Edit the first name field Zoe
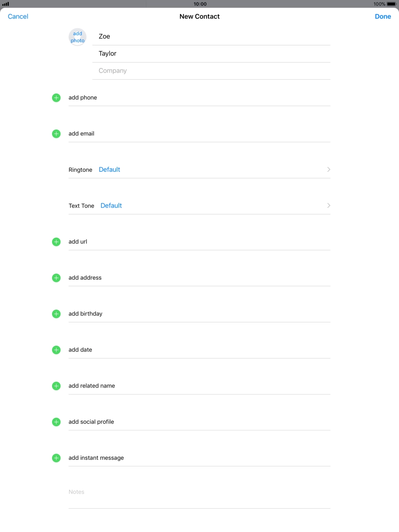This screenshot has width=399, height=532. click(x=212, y=37)
